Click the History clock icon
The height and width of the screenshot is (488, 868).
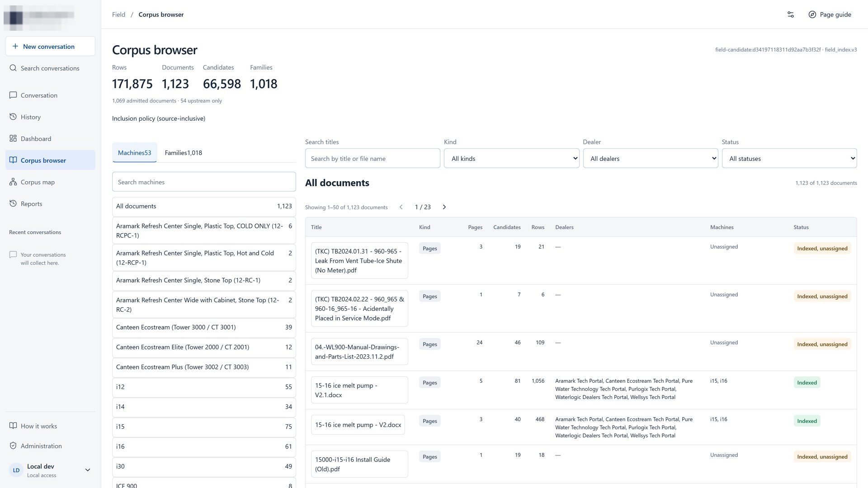(13, 117)
